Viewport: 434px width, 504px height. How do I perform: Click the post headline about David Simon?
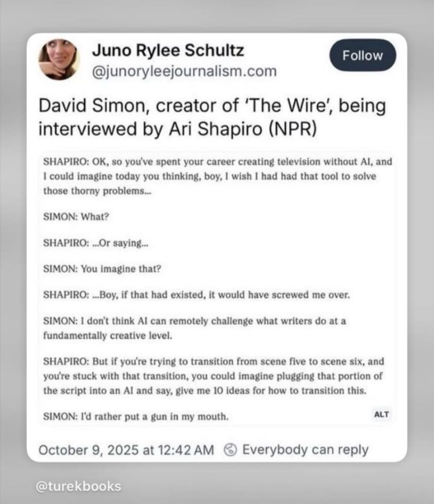pyautogui.click(x=212, y=118)
